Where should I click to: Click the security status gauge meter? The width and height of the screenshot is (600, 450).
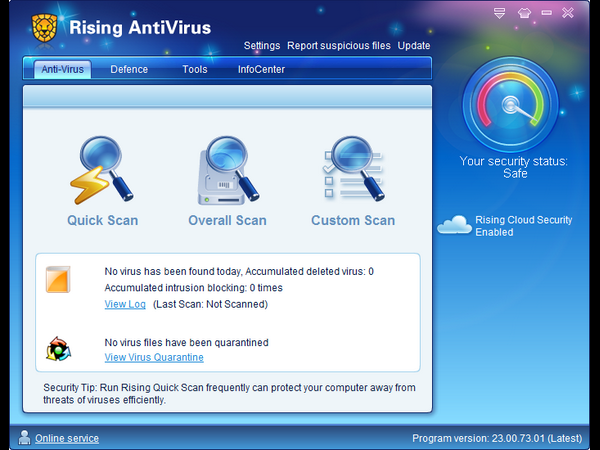click(510, 104)
